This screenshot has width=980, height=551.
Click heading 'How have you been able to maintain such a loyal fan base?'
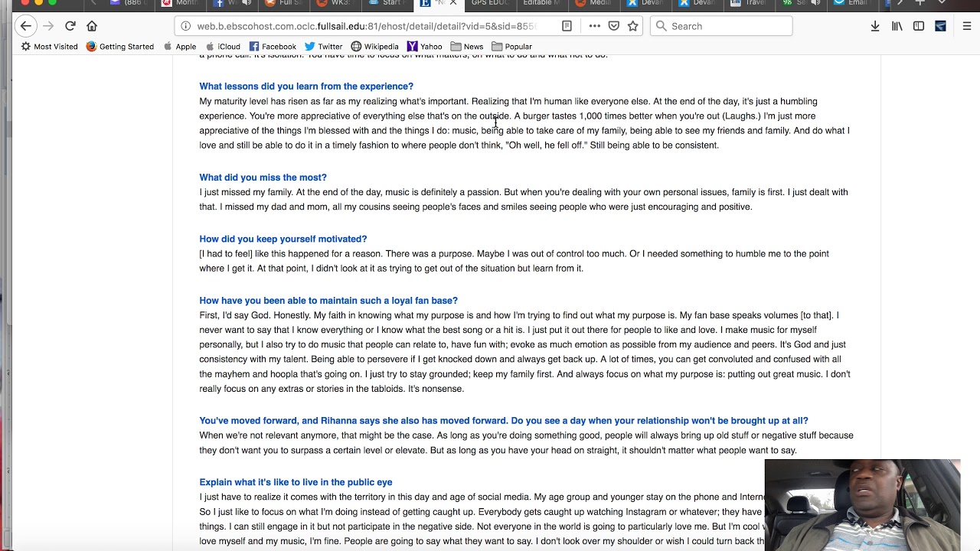click(x=328, y=301)
